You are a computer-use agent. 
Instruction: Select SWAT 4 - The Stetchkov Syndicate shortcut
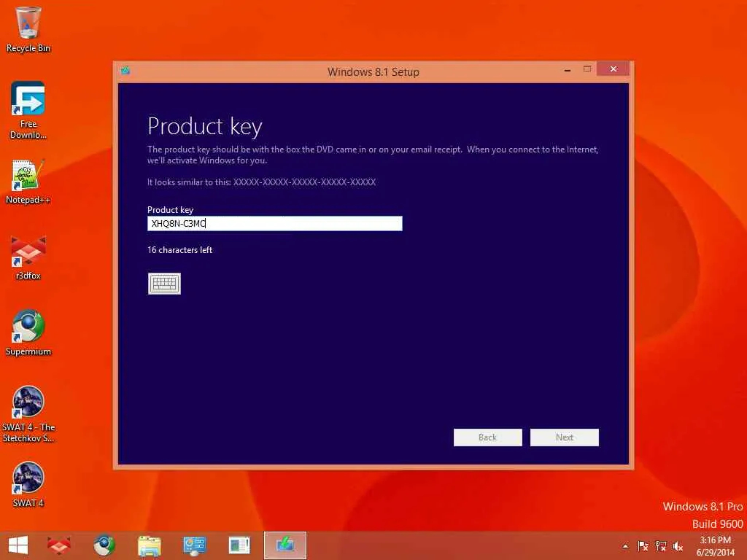coord(28,414)
